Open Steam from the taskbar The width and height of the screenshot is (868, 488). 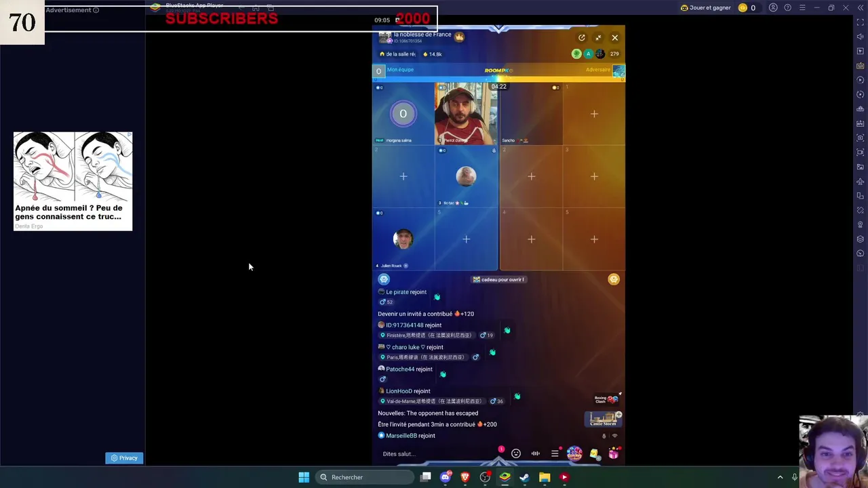coord(524,477)
